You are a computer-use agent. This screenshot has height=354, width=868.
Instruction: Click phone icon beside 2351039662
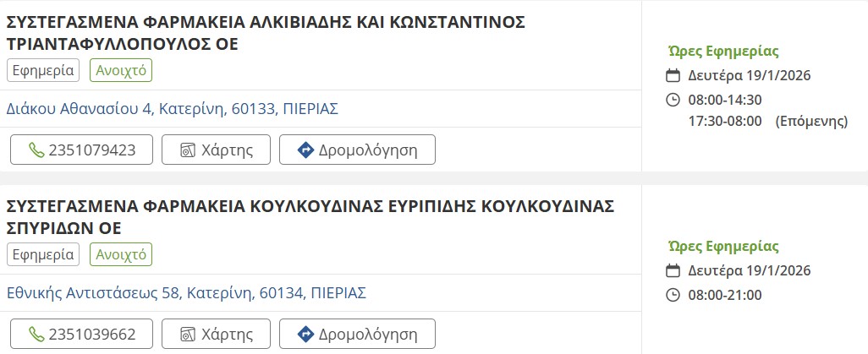click(x=36, y=335)
